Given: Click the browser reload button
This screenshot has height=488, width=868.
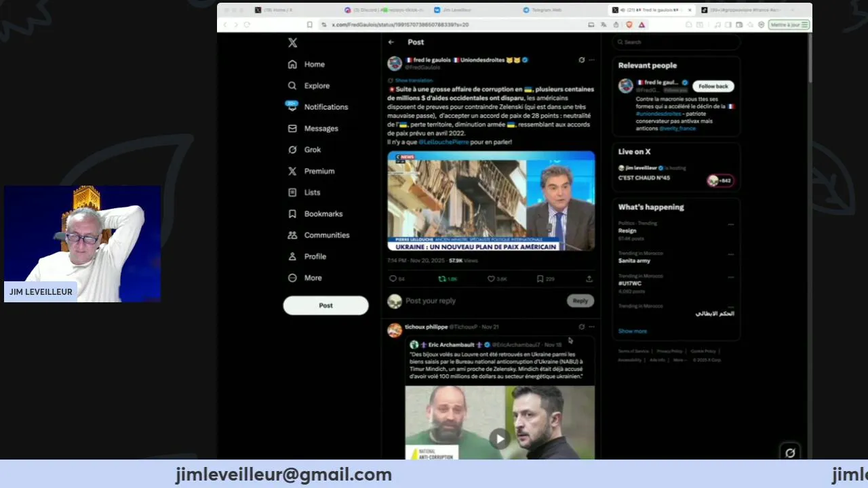Looking at the screenshot, I should 247,24.
